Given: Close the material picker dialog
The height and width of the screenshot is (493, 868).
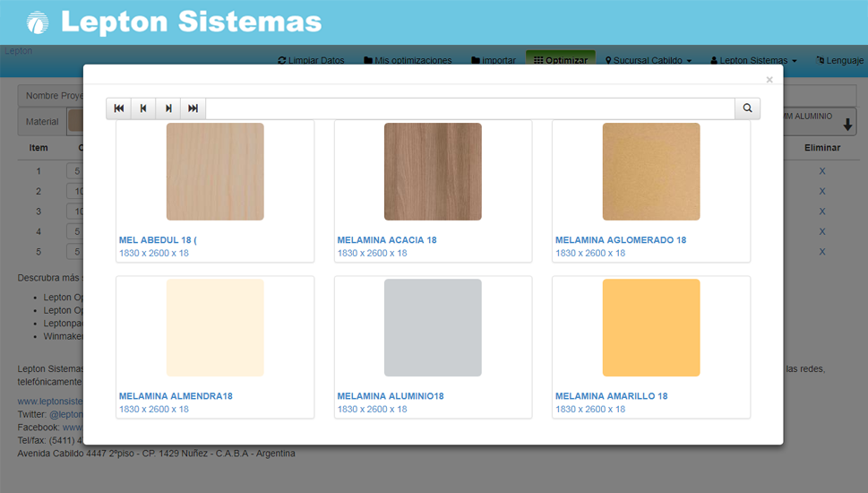Looking at the screenshot, I should click(x=769, y=80).
